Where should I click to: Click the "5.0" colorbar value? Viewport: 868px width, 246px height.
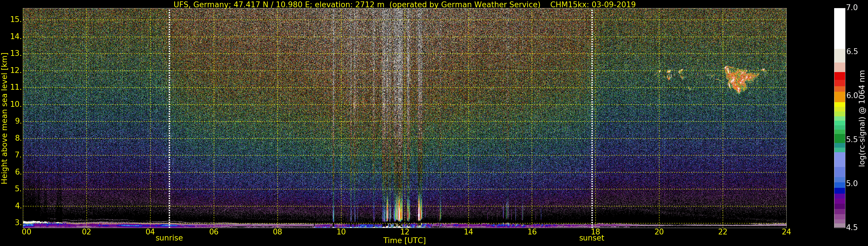852,183
